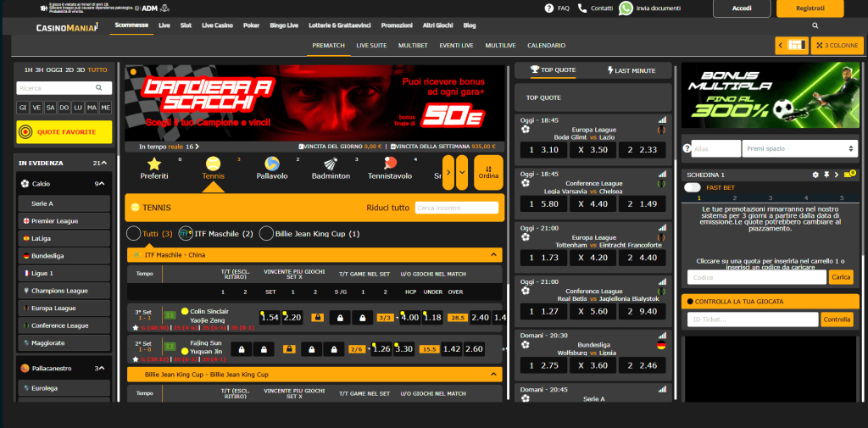This screenshot has height=428, width=868.
Task: Click the search icon in the Ricerca box
Action: 98,87
